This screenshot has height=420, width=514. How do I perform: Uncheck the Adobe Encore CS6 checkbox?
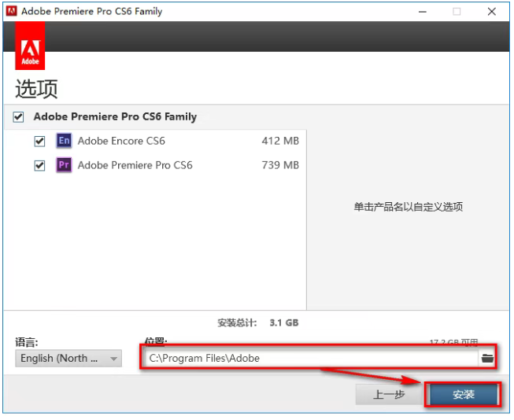[40, 142]
